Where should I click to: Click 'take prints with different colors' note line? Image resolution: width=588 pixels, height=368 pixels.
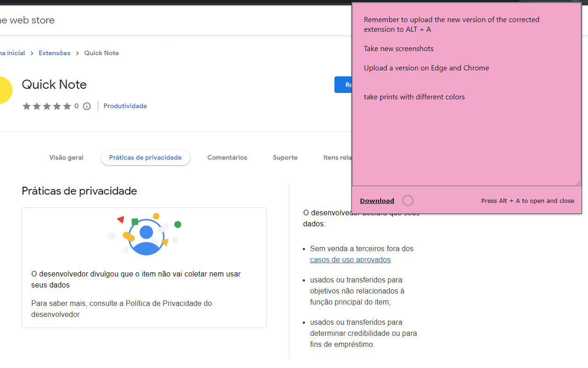point(414,97)
